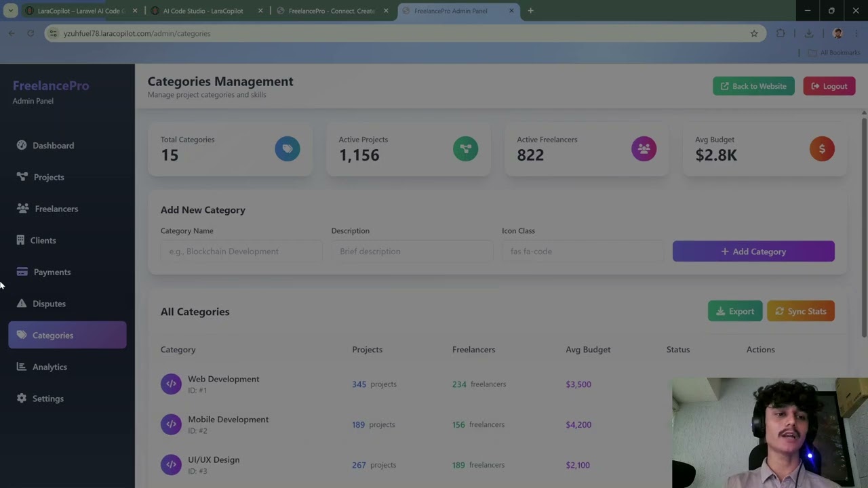Click the $3,500 average budget value

click(x=578, y=384)
